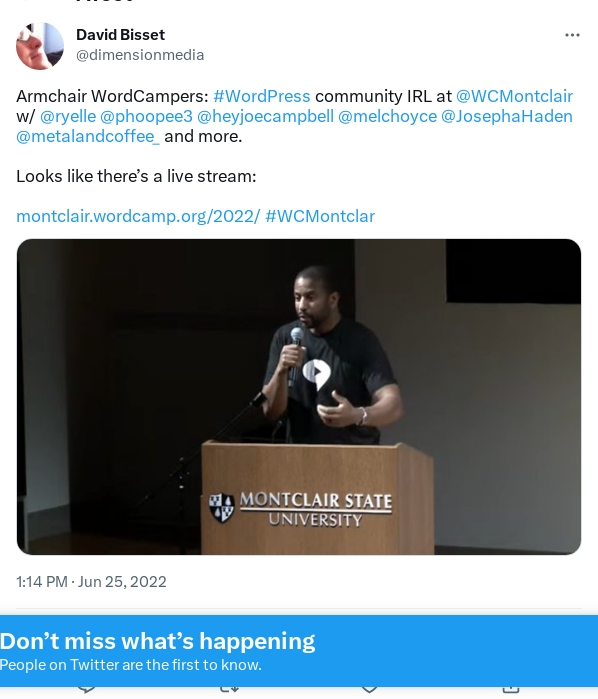Viewport: 598px width, 699px height.
Task: Click the @dimensionmedia handle
Action: click(140, 55)
